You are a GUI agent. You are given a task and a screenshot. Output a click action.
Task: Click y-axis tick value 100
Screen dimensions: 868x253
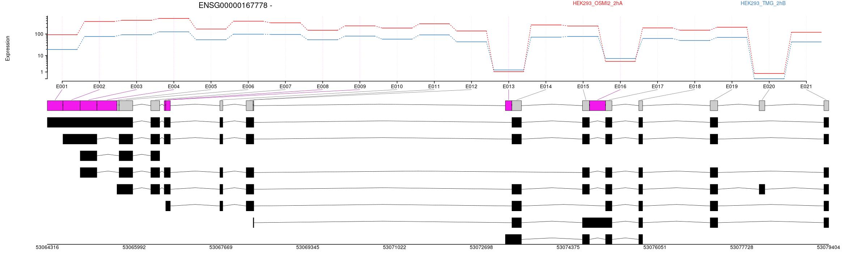click(39, 34)
